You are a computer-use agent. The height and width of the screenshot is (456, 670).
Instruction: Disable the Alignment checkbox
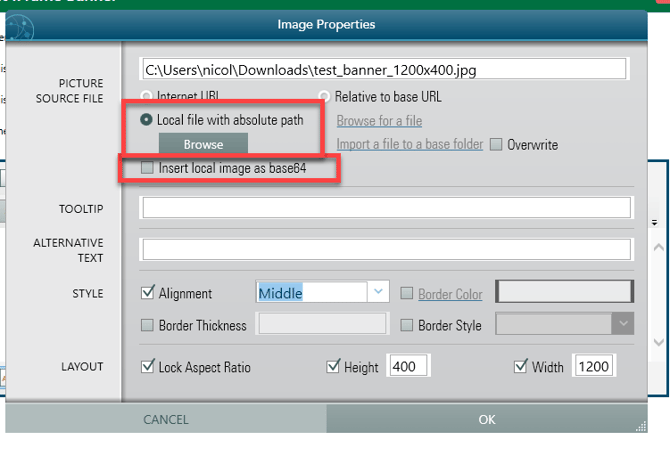[x=148, y=293]
